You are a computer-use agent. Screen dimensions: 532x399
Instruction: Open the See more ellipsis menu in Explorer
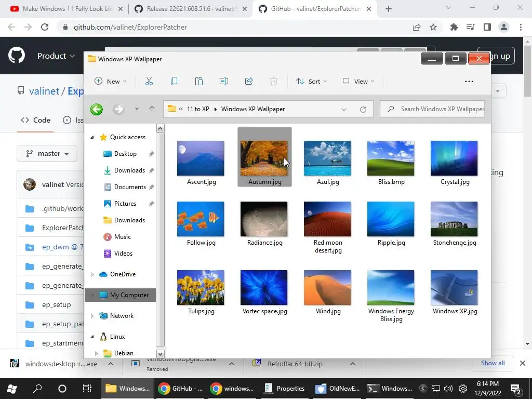point(469,82)
